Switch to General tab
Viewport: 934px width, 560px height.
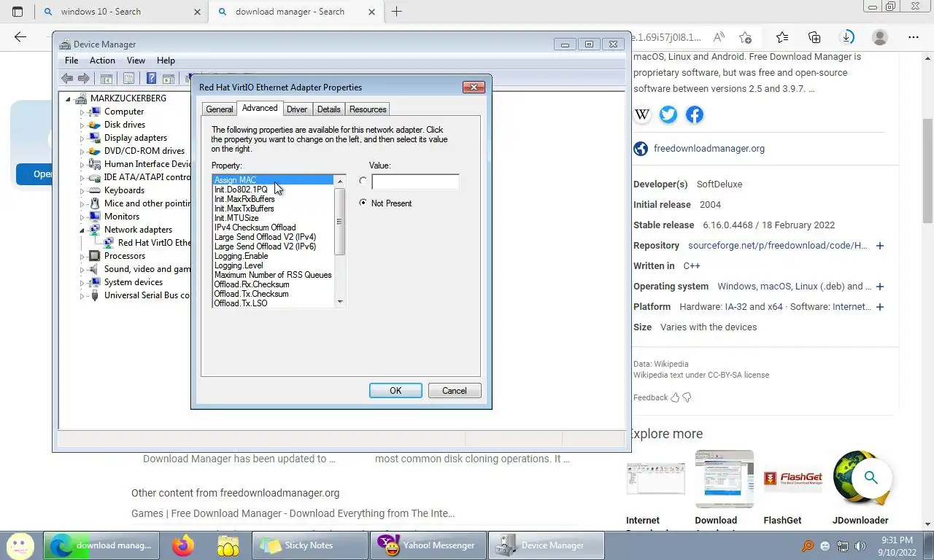[x=219, y=109]
